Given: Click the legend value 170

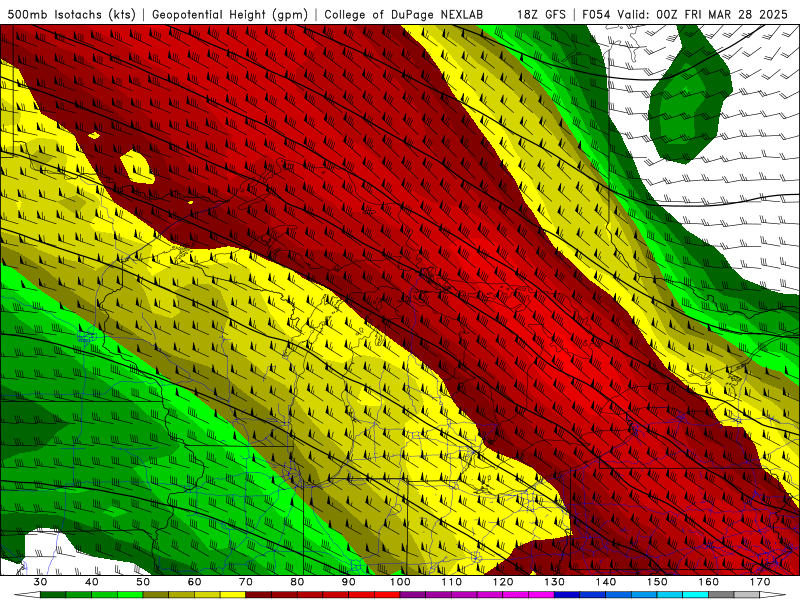Looking at the screenshot, I should 760,582.
